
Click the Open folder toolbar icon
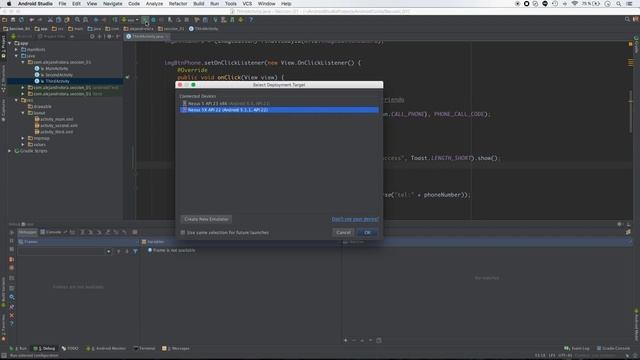[x=4, y=20]
